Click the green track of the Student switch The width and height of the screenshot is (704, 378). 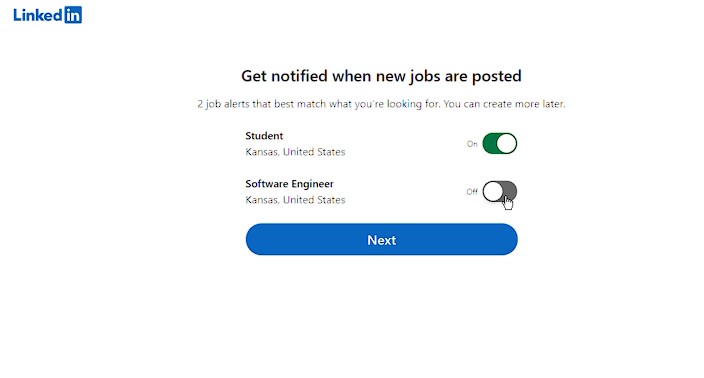490,144
